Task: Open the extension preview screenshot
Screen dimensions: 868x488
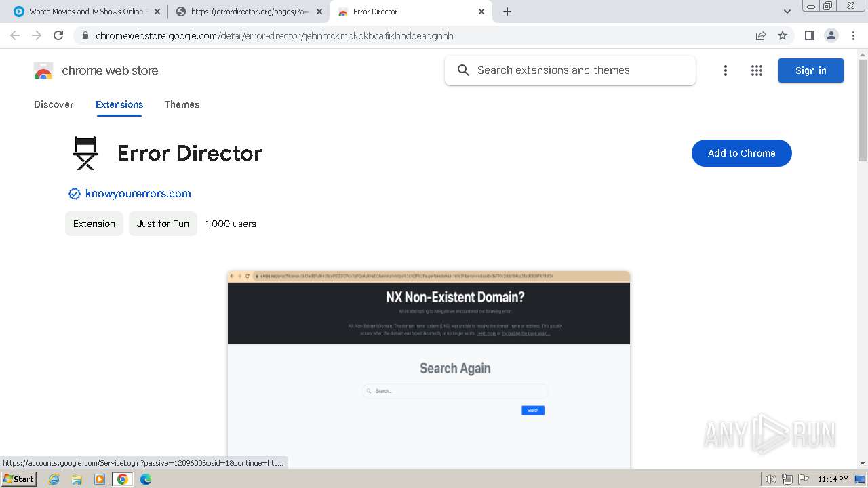Action: 429,369
